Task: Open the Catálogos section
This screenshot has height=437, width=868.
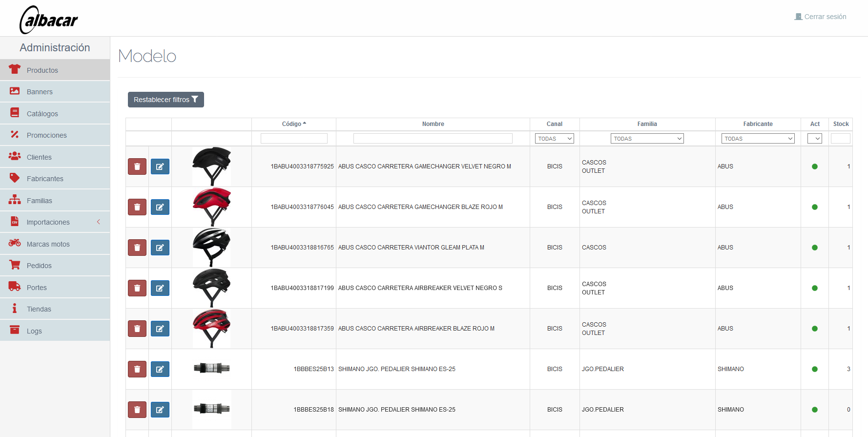Action: 55,113
